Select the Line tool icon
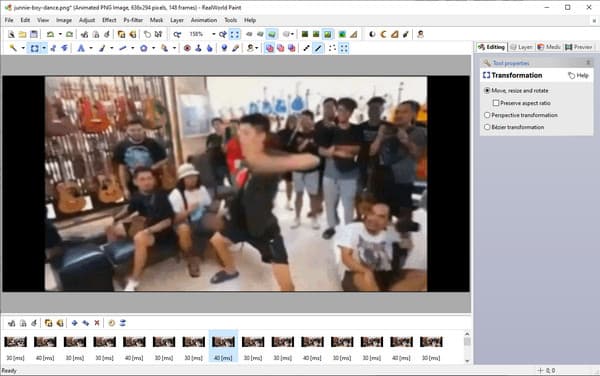The width and height of the screenshot is (600, 376). click(x=123, y=48)
